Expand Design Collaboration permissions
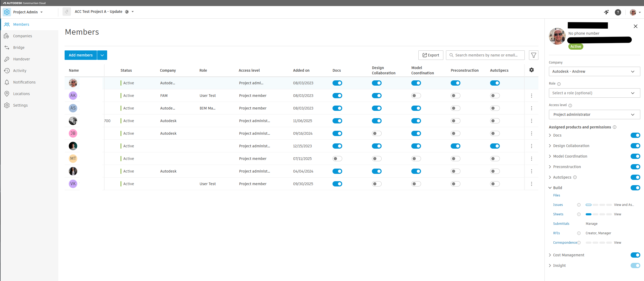Viewport: 644px width, 281px height. click(550, 146)
